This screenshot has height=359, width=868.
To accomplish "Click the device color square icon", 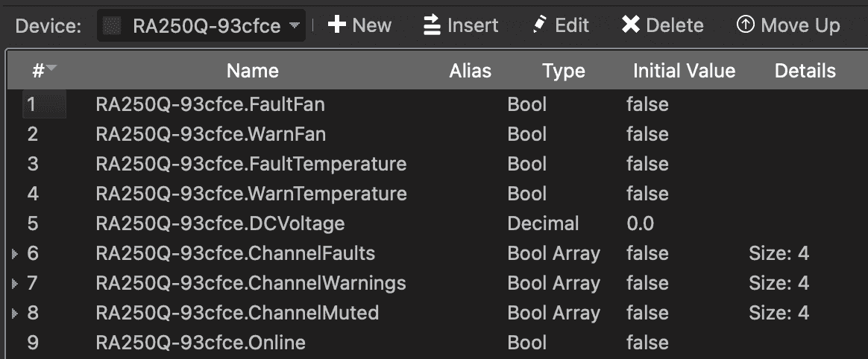I will click(x=113, y=27).
